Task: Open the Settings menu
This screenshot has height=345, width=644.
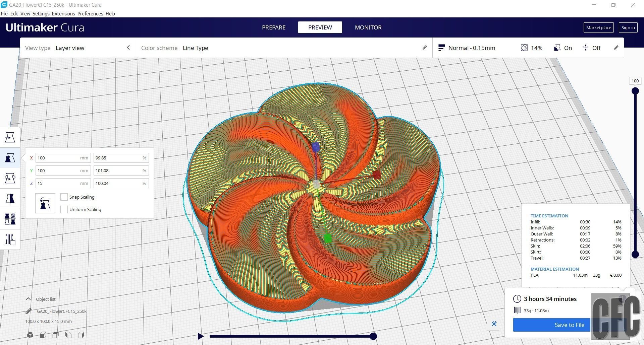Action: click(x=41, y=14)
